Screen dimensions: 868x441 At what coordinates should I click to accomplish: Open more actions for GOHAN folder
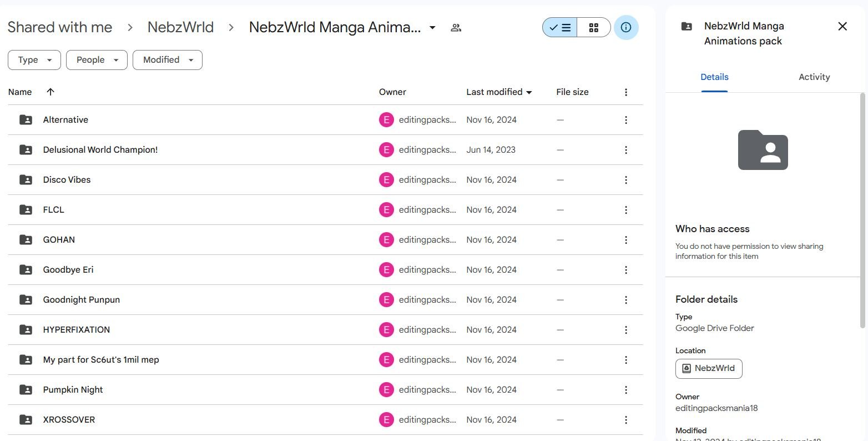[626, 240]
